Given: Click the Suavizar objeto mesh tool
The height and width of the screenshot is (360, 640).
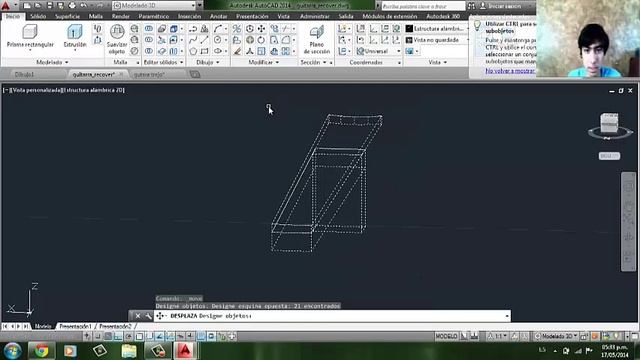Looking at the screenshot, I should coord(117,39).
